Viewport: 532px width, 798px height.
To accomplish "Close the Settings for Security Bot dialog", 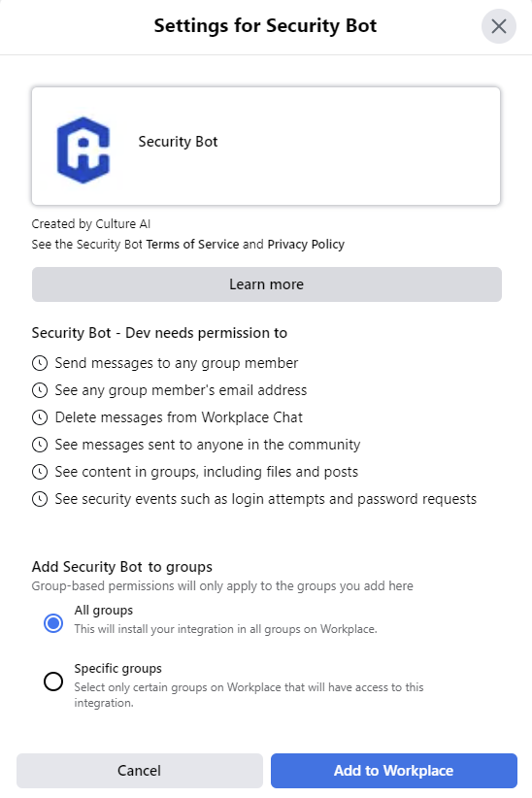I will point(499,26).
